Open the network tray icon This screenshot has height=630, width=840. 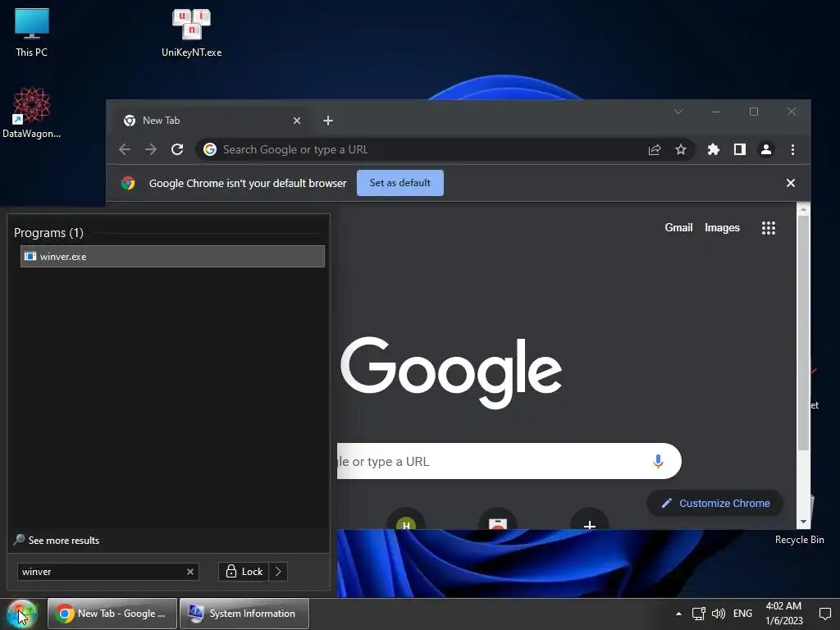pyautogui.click(x=698, y=614)
